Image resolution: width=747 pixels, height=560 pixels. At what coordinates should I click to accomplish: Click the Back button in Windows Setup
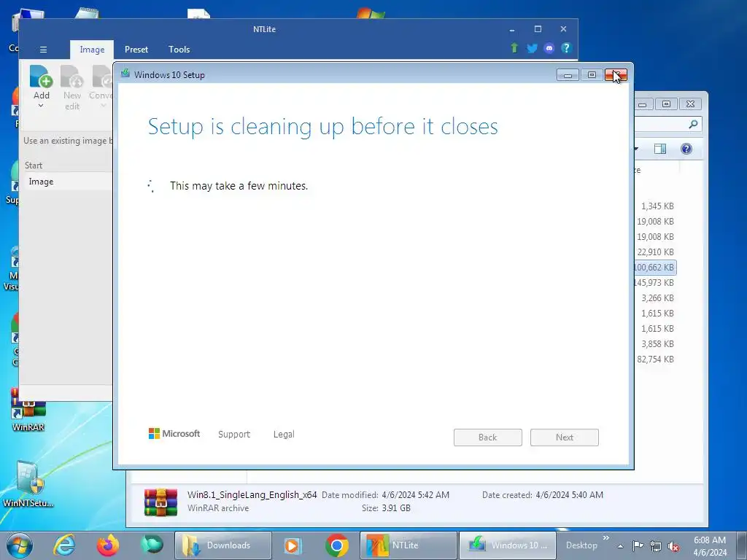pos(488,437)
